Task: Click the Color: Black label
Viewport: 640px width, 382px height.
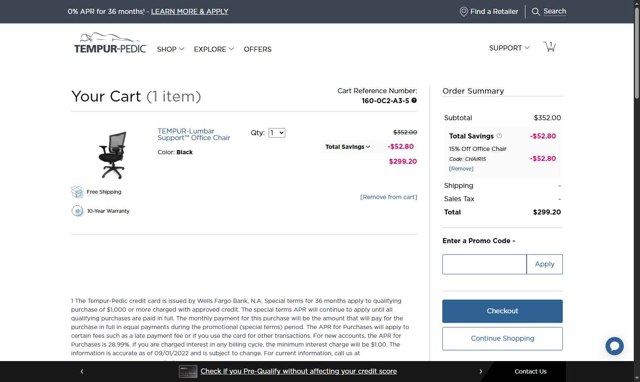Action: coord(175,152)
